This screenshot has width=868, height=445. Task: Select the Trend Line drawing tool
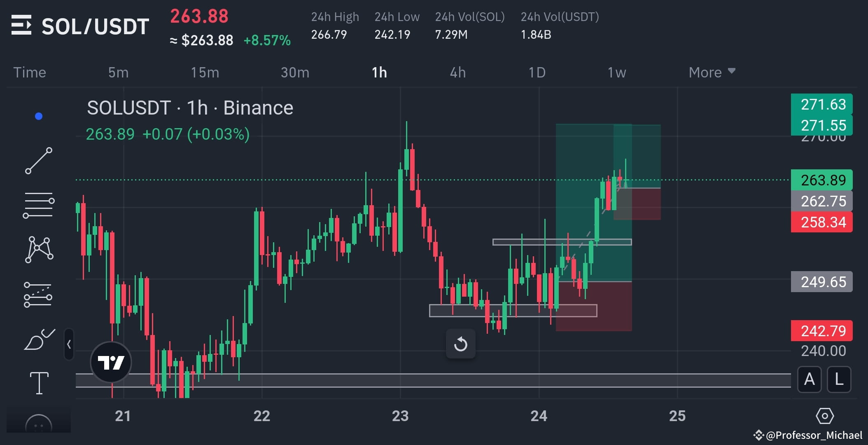coord(39,161)
